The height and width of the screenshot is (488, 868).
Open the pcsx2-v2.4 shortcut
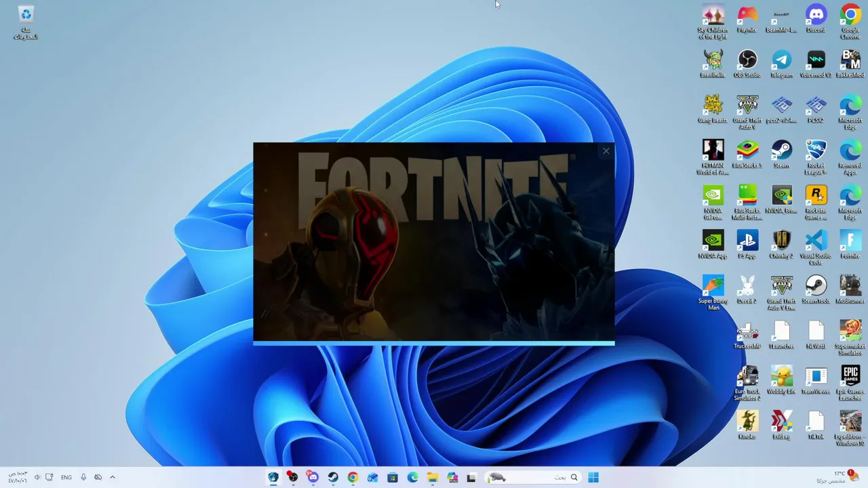(x=781, y=109)
